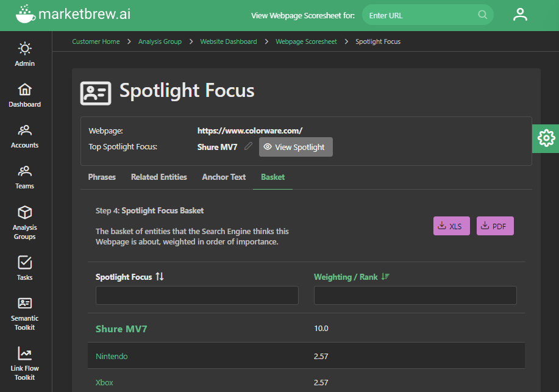Switch to the Phrases tab
This screenshot has width=559, height=392.
[x=102, y=177]
